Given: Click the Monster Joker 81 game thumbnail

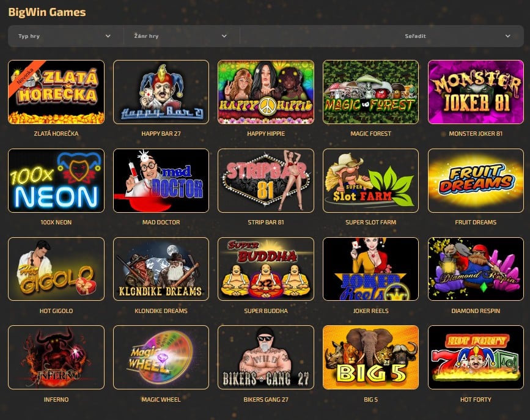Looking at the screenshot, I should [476, 92].
